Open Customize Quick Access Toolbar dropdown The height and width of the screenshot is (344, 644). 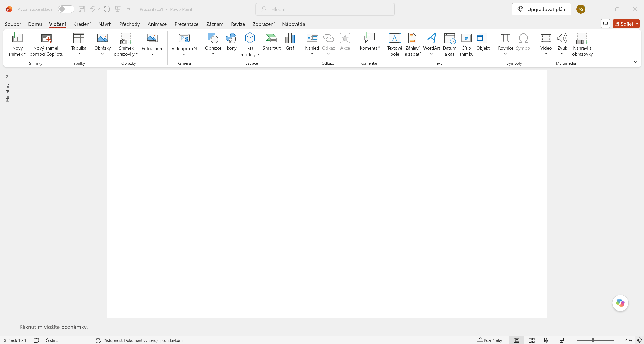coord(129,9)
